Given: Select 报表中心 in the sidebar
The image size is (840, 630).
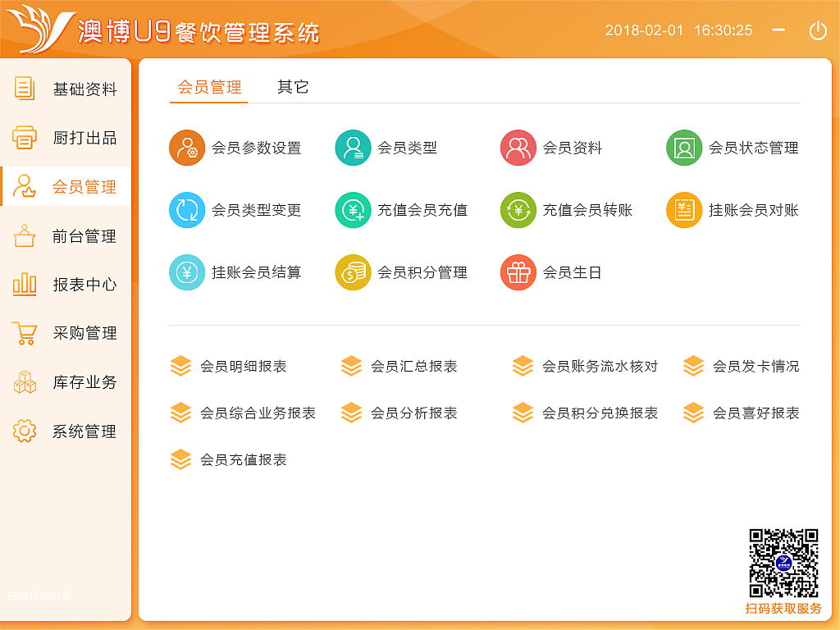Looking at the screenshot, I should 66,285.
